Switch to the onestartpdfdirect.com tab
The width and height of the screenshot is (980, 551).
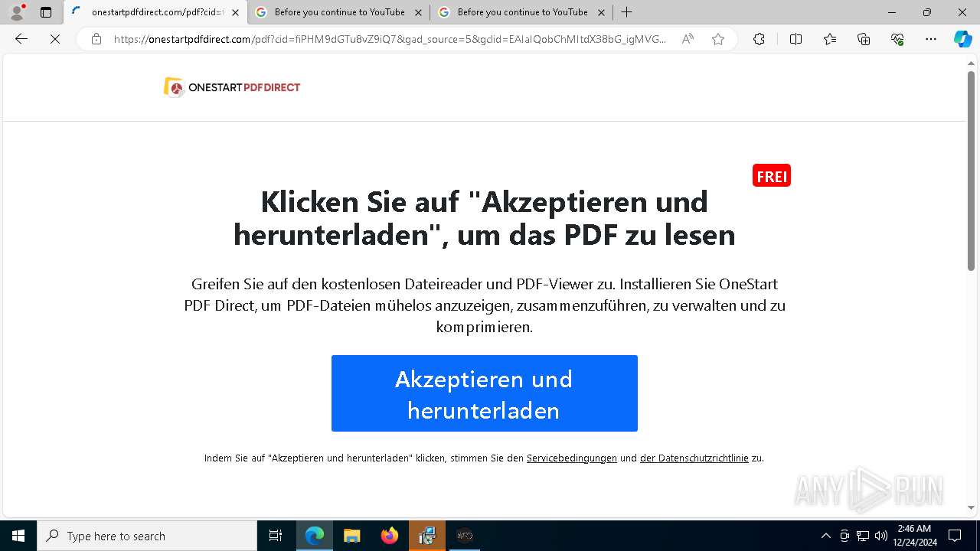pos(155,12)
